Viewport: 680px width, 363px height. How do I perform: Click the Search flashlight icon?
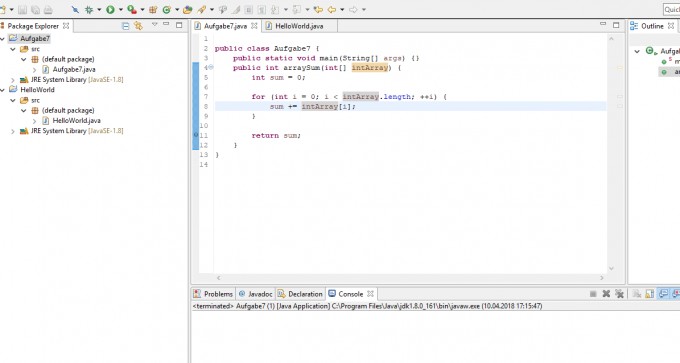tap(202, 10)
